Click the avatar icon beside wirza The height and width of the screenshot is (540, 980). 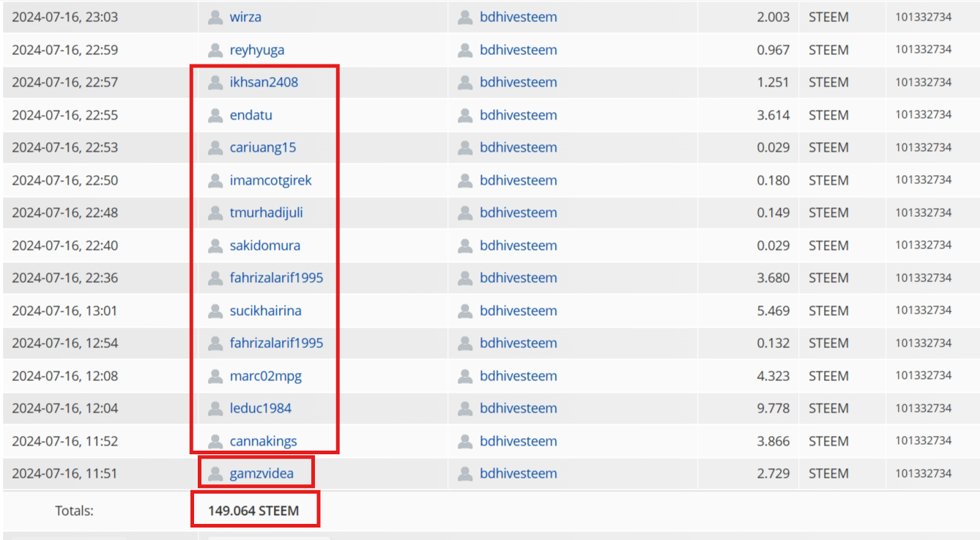pos(215,17)
